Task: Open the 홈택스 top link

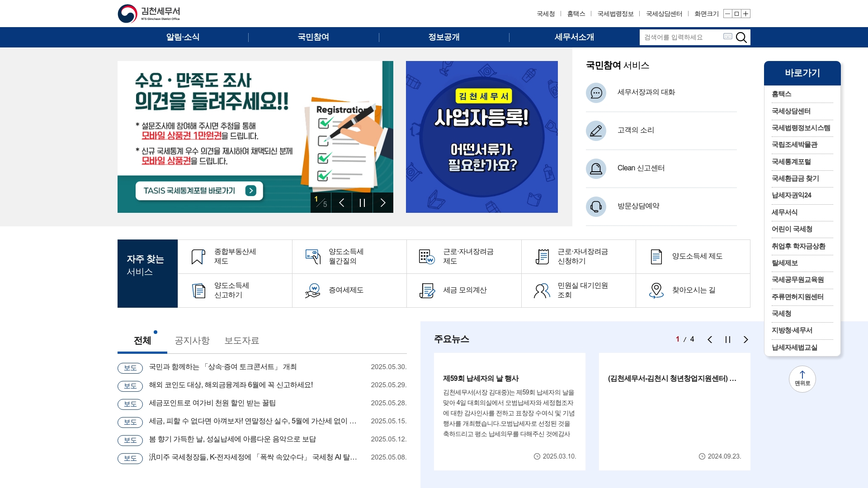Action: coord(576,14)
